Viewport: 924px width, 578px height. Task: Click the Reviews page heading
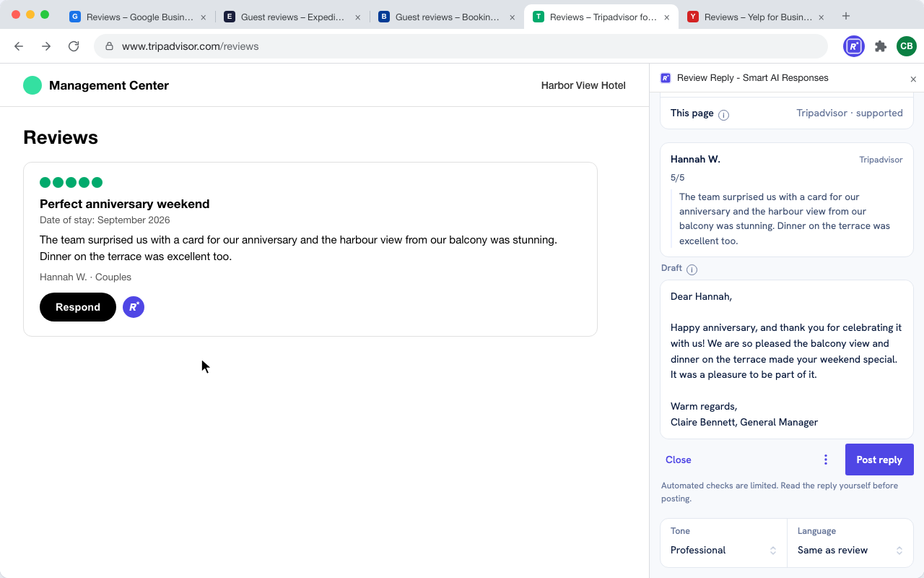click(61, 137)
